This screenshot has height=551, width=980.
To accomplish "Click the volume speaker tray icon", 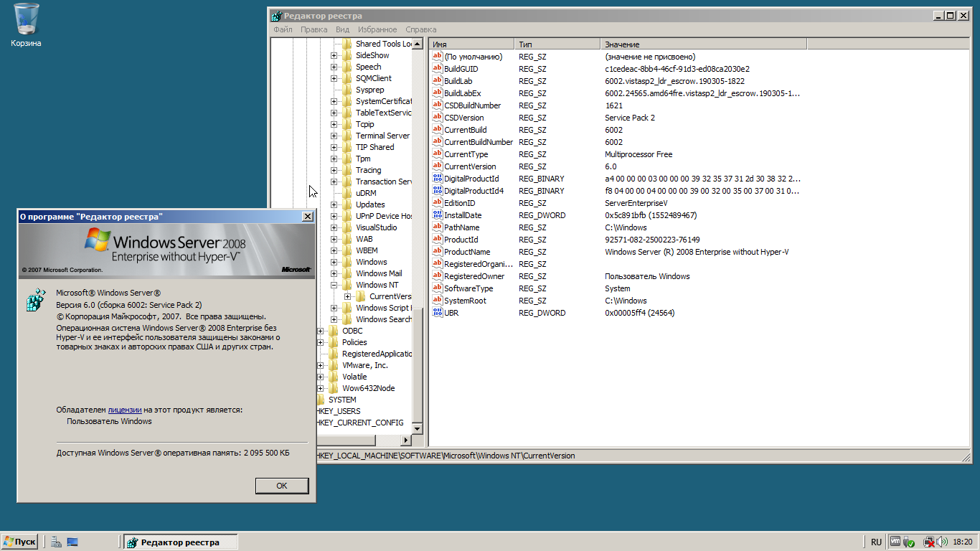I will coord(941,542).
